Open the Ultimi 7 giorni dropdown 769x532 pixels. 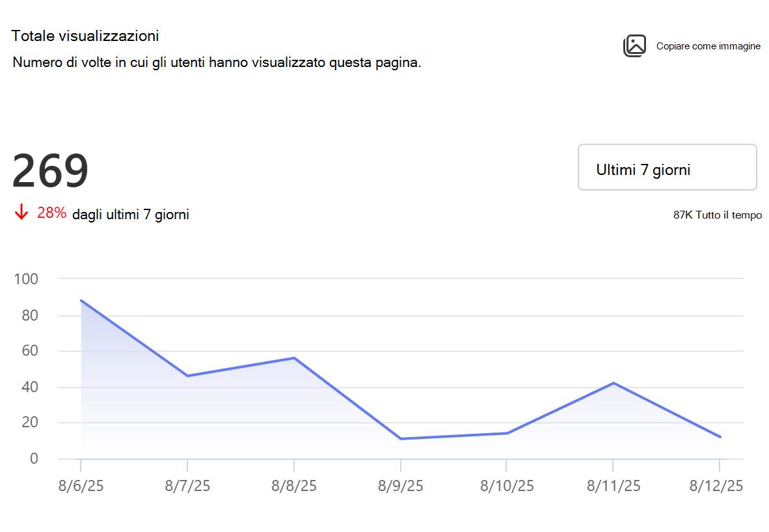(x=667, y=167)
